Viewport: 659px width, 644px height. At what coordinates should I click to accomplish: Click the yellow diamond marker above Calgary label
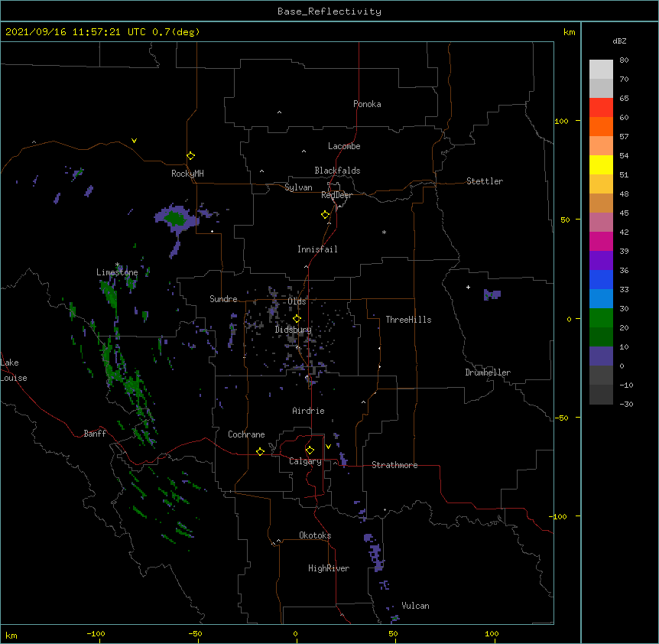[310, 450]
